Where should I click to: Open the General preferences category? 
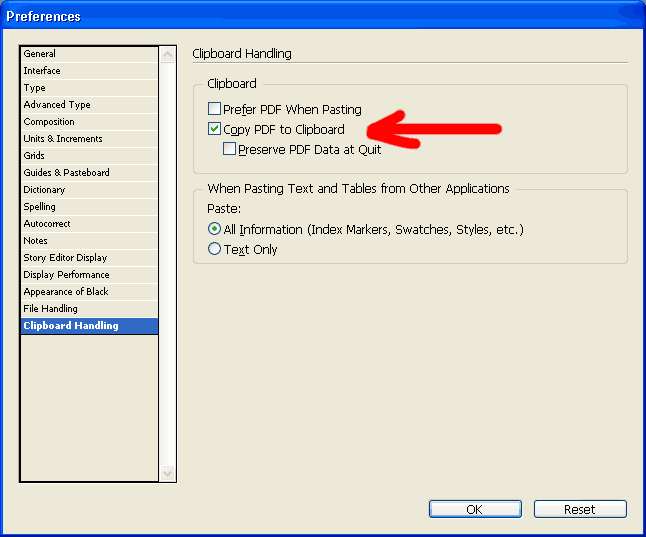click(89, 54)
